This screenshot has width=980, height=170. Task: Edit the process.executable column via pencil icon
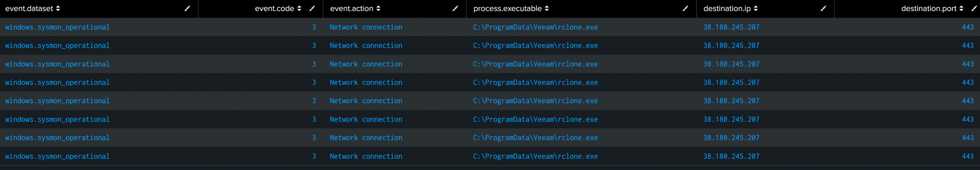click(x=686, y=8)
